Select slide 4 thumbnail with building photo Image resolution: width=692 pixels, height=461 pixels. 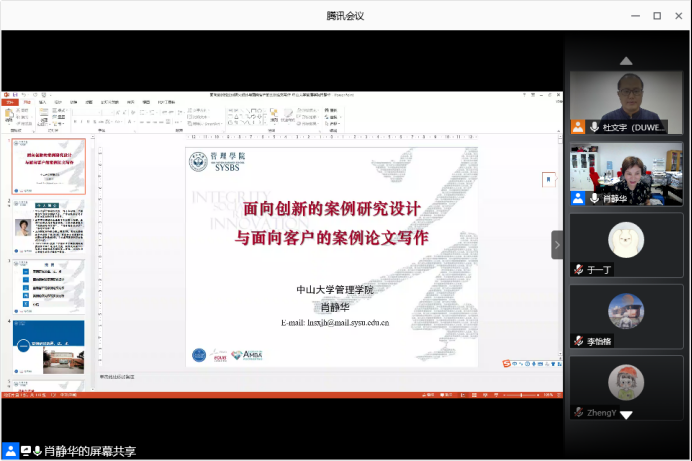(x=48, y=347)
